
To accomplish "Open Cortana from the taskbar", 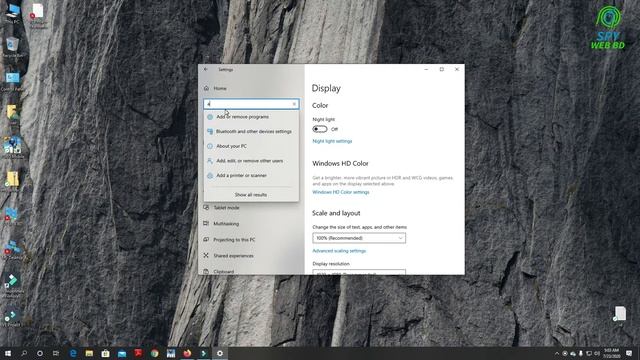I will (40, 353).
